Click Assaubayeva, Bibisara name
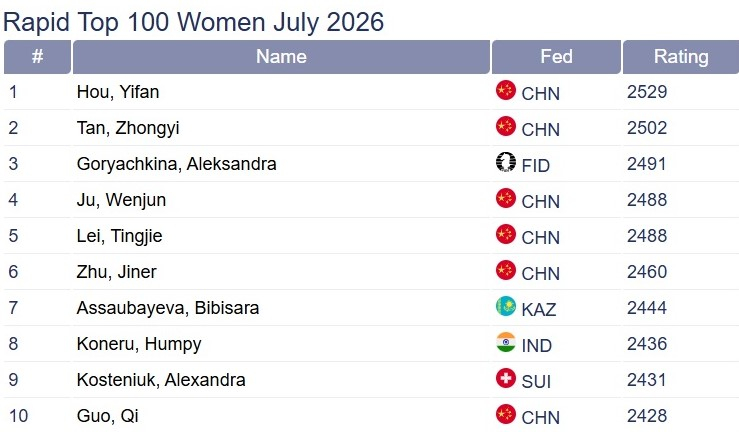This screenshot has height=432, width=739. click(x=168, y=308)
